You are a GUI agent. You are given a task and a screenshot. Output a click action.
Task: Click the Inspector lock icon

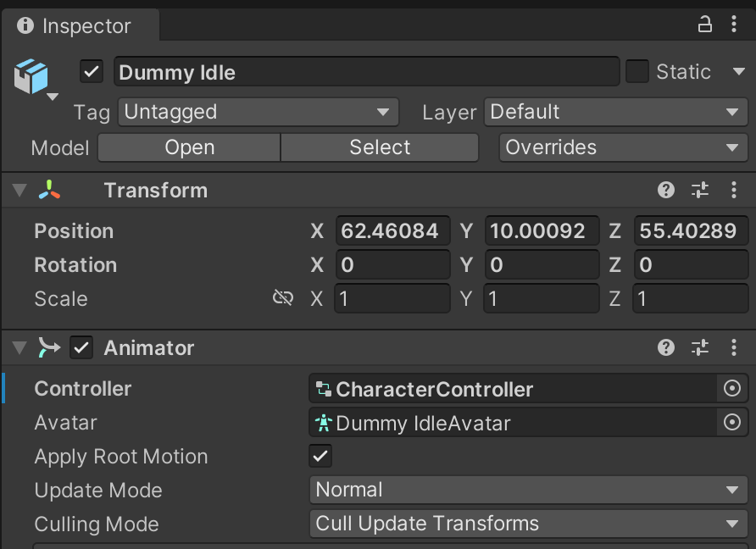click(x=704, y=25)
